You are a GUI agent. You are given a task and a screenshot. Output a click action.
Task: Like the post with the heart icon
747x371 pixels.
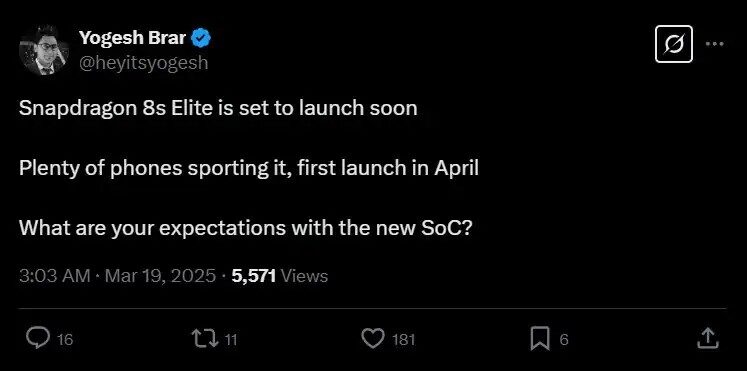click(373, 339)
